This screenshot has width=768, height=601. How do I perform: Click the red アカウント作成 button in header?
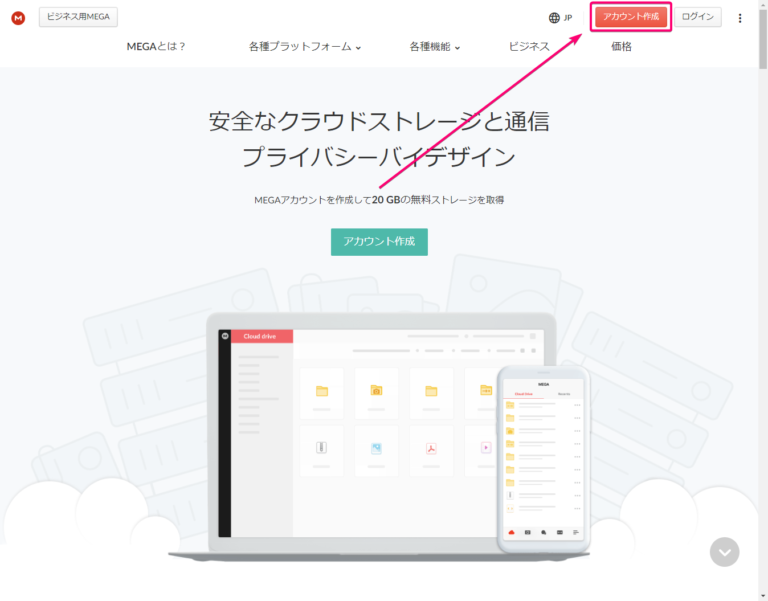pos(630,17)
